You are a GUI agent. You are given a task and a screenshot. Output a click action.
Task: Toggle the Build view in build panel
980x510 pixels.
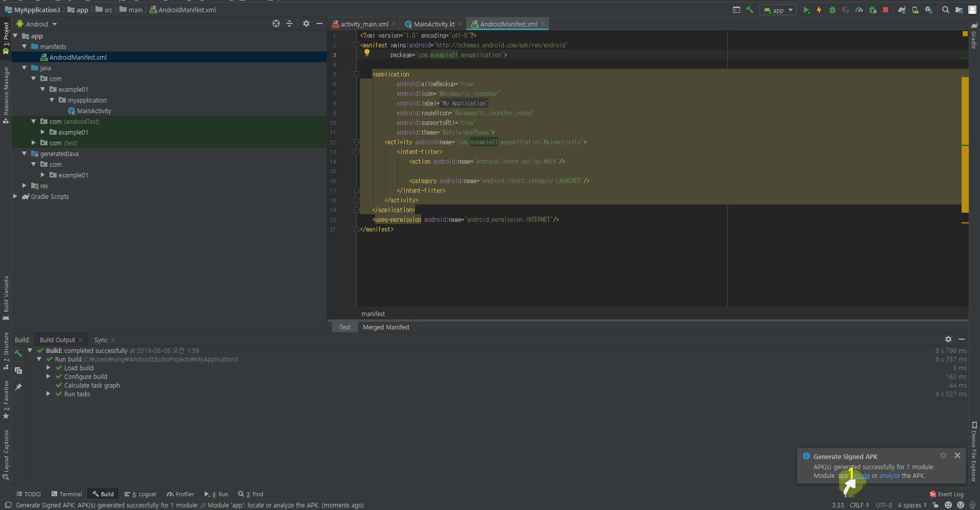point(18,370)
